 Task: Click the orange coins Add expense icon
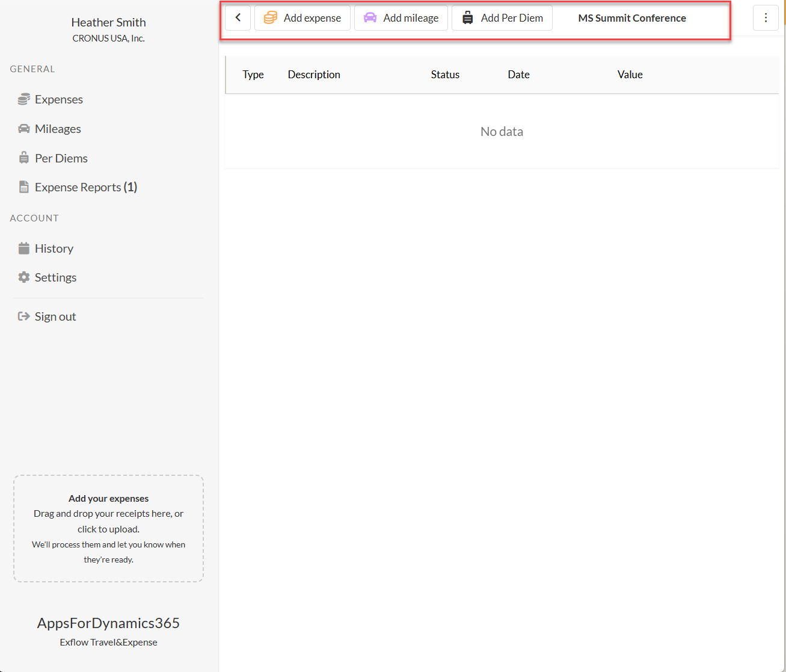(271, 18)
